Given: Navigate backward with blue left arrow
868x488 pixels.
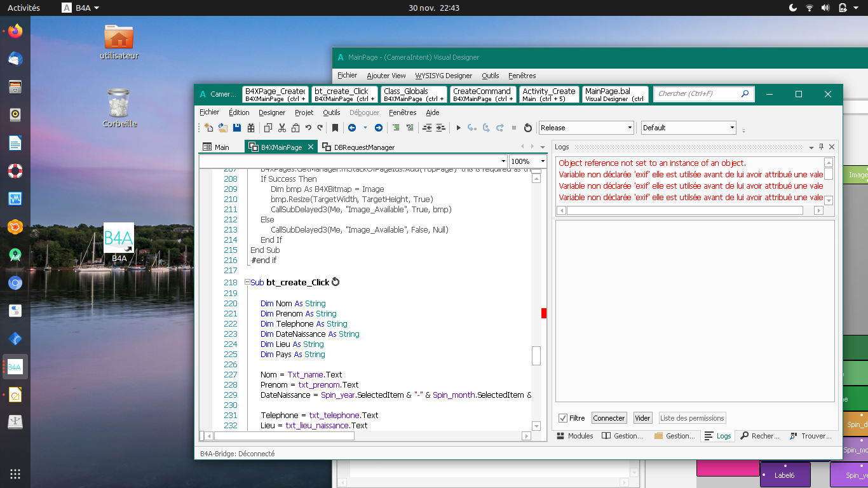Looking at the screenshot, I should pyautogui.click(x=352, y=128).
